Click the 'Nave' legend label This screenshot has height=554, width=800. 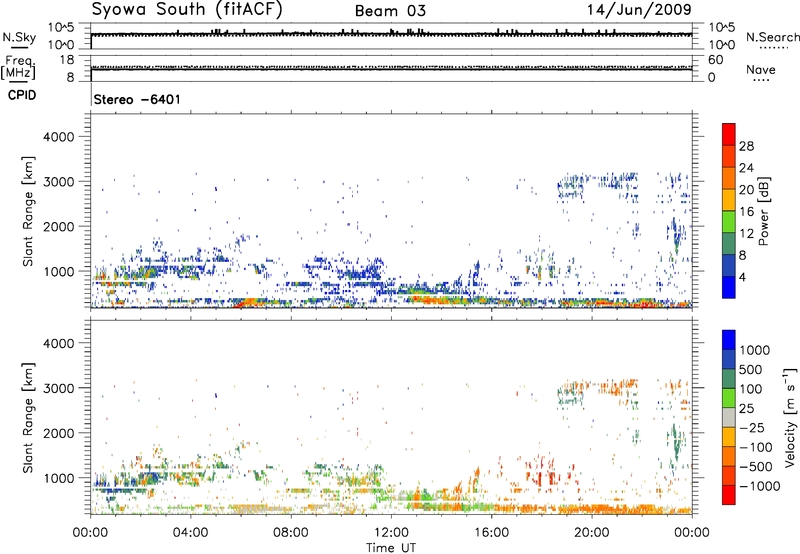click(x=761, y=70)
